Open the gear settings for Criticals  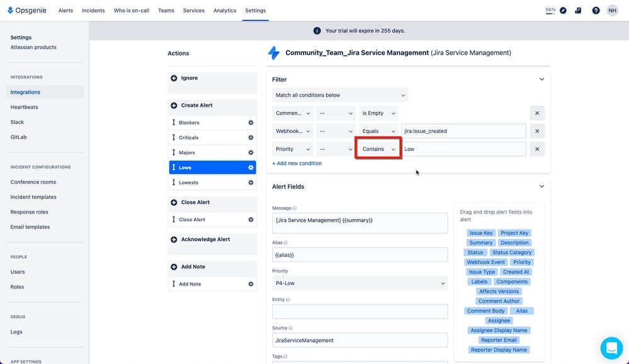[251, 138]
